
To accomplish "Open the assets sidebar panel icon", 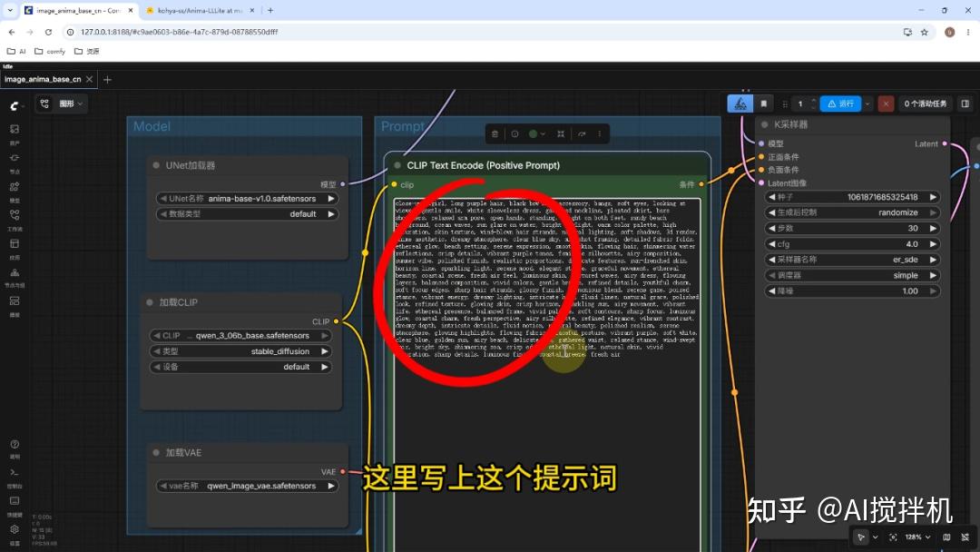I will point(15,129).
